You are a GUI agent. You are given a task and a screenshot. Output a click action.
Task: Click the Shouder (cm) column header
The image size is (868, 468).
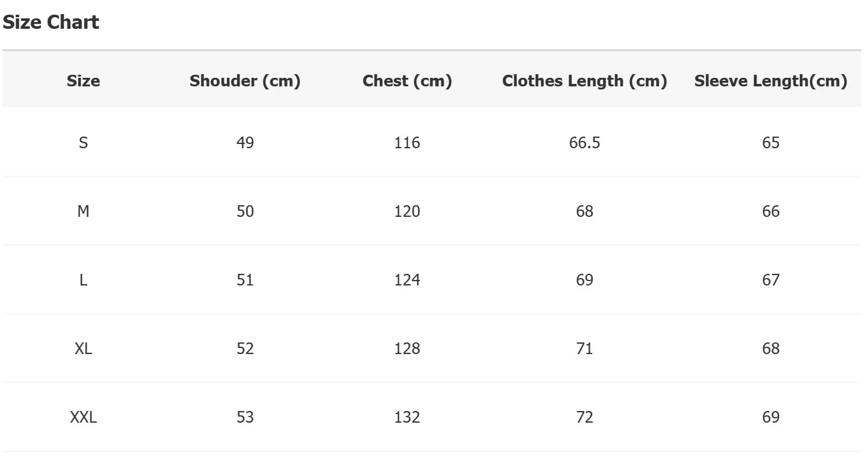point(245,81)
